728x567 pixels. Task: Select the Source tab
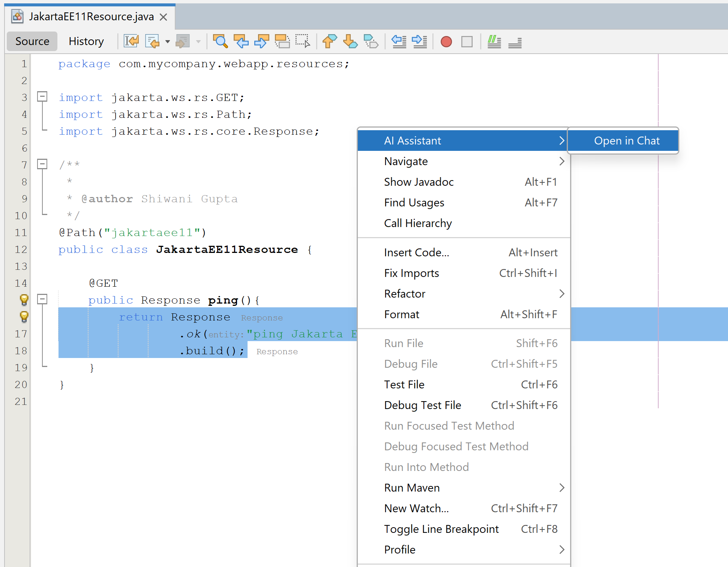[x=32, y=40]
